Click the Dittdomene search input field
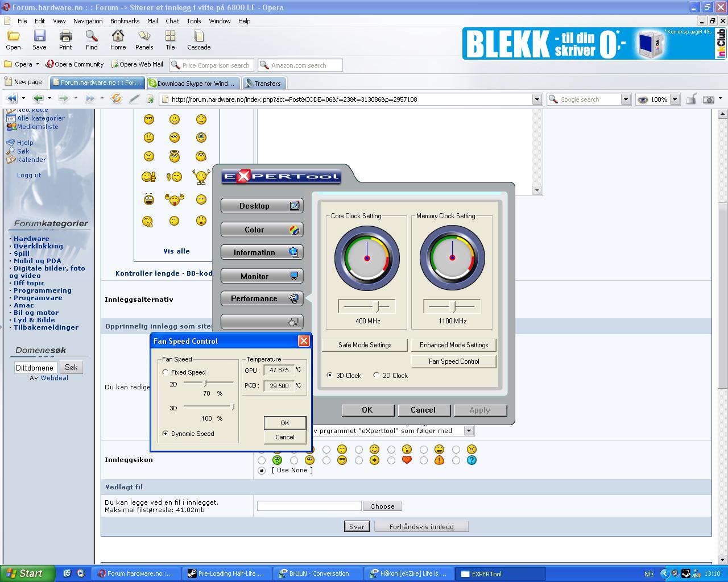 (35, 368)
